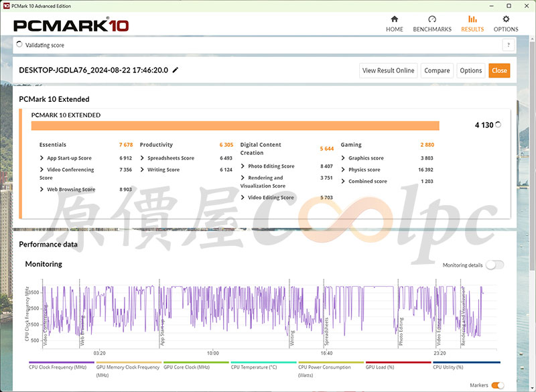This screenshot has width=536, height=392.
Task: Expand App Start-up Score details
Action: [42, 158]
